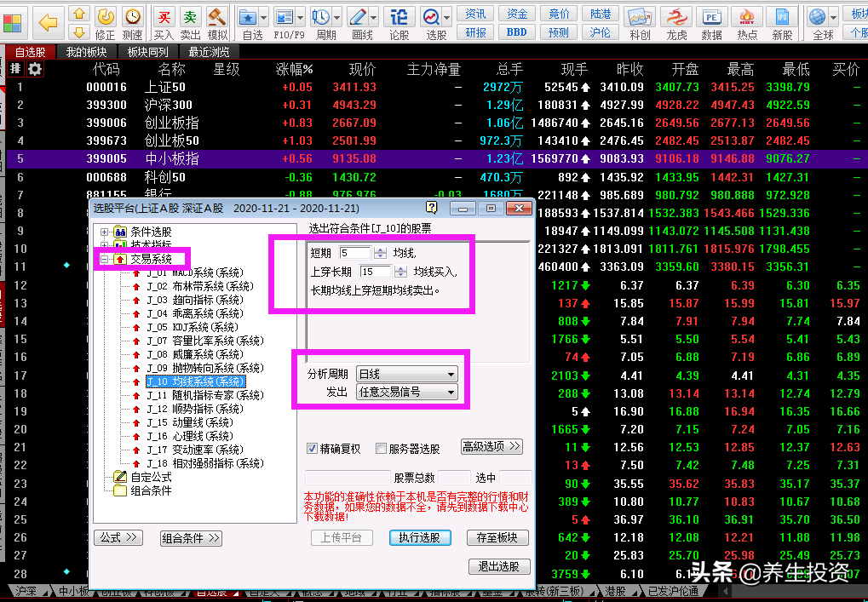Click the 执行选股 button

(x=420, y=537)
